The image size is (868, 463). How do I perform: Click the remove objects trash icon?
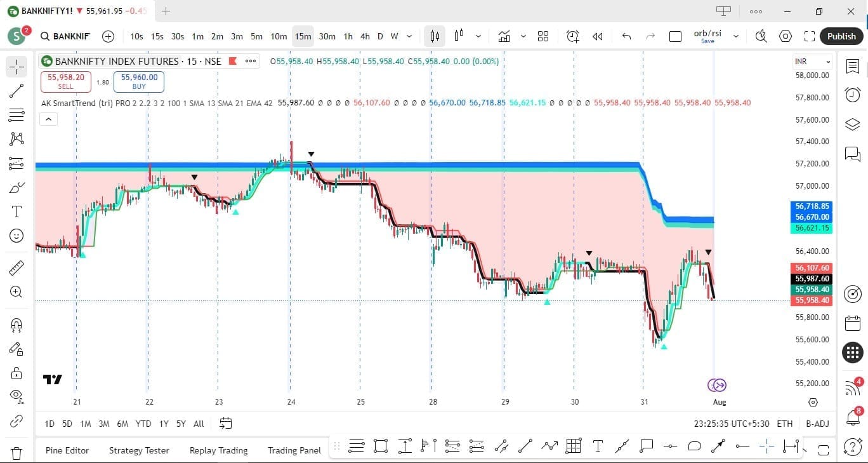(x=16, y=453)
